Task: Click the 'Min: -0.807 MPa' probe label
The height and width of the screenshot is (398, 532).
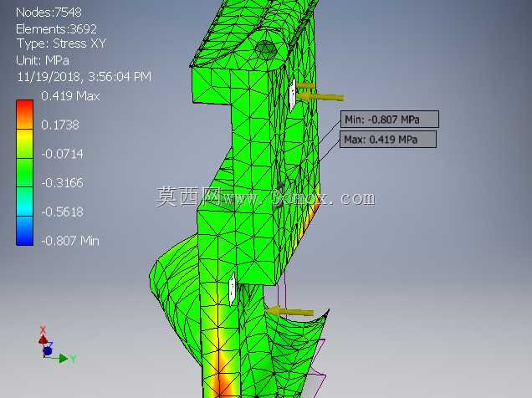Action: (x=390, y=119)
